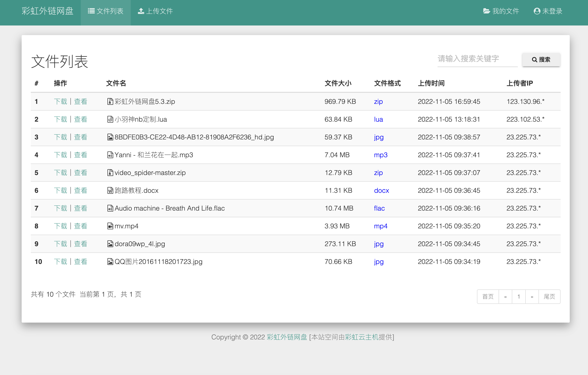Open the 上传文件 navbar item
Viewport: 588px width, 375px height.
(155, 11)
